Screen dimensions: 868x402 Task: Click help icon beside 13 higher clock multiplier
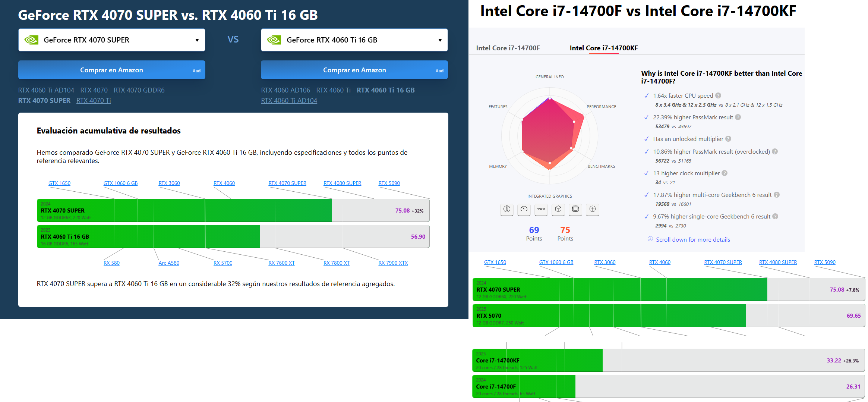725,173
